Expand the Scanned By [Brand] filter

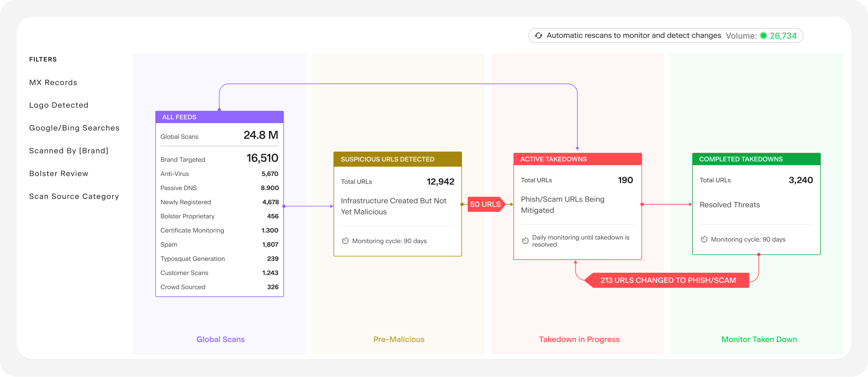coord(69,150)
